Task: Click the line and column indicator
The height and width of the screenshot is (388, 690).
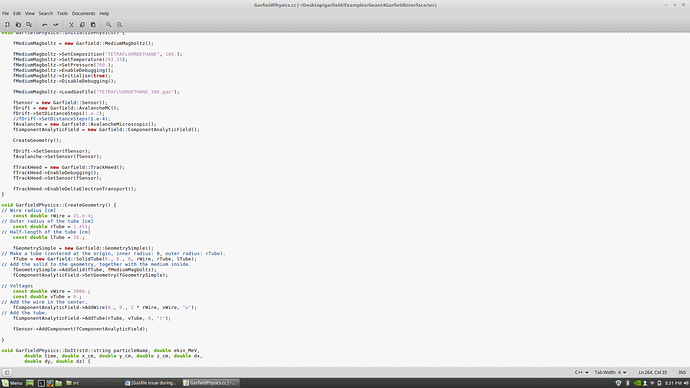Action: [653, 372]
